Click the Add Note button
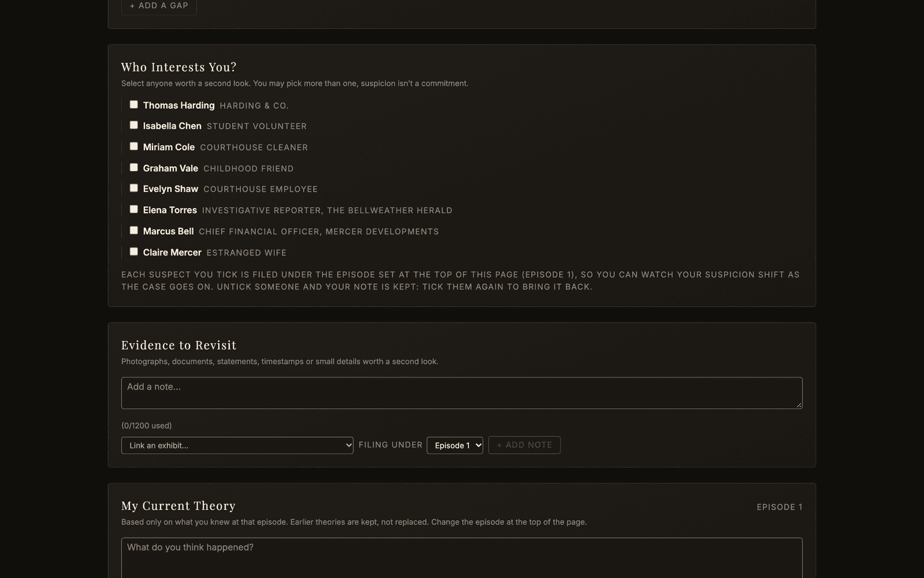 pyautogui.click(x=524, y=445)
